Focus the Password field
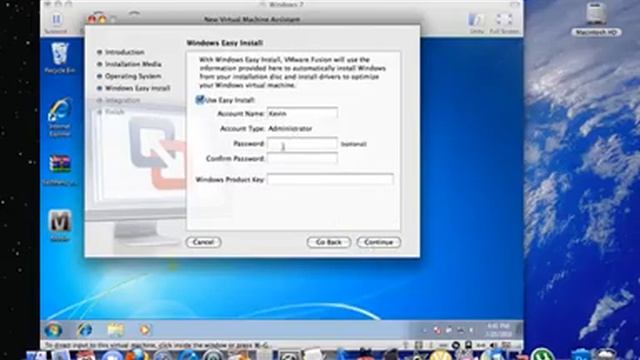The height and width of the screenshot is (360, 640). click(x=302, y=144)
